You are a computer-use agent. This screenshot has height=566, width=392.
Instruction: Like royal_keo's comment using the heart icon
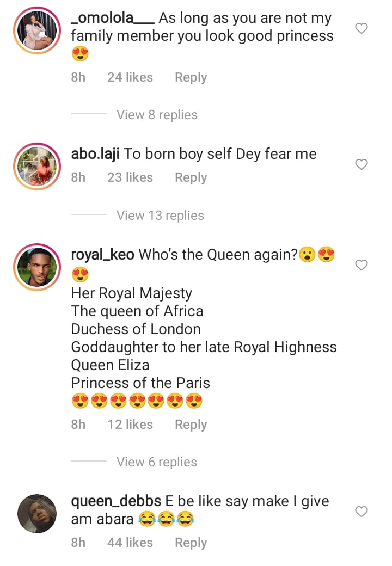(x=362, y=265)
